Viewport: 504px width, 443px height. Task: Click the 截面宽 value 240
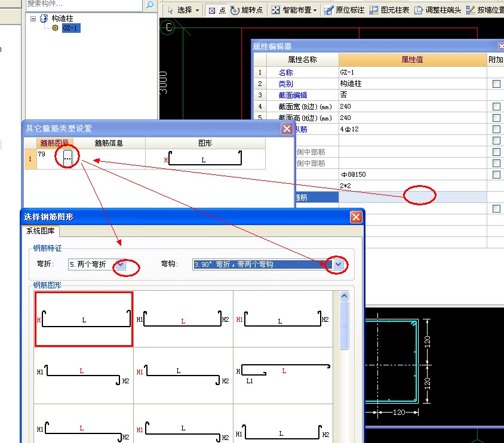413,106
